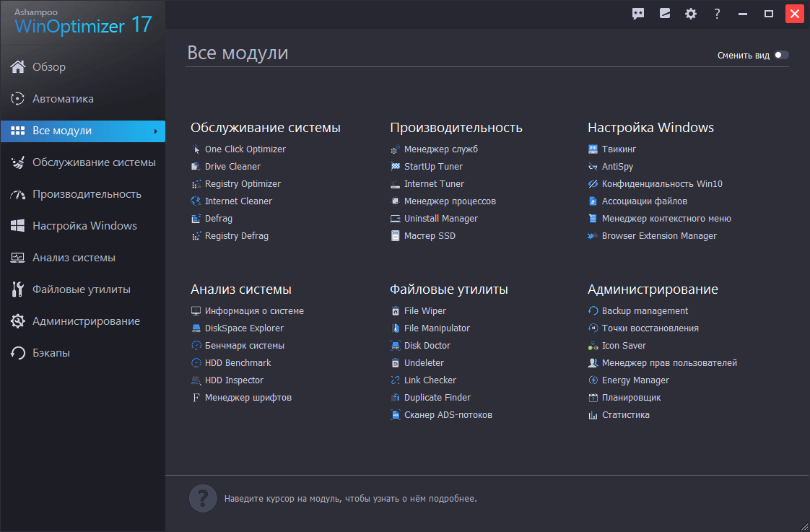Click the File Wiper trash icon
This screenshot has width=810, height=532.
coord(395,311)
